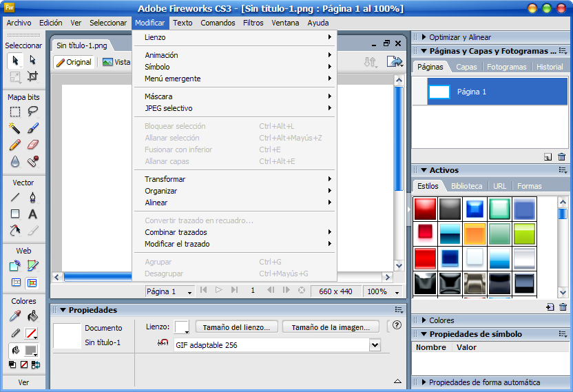Select the Pointer tool
573x392 pixels.
(x=15, y=61)
